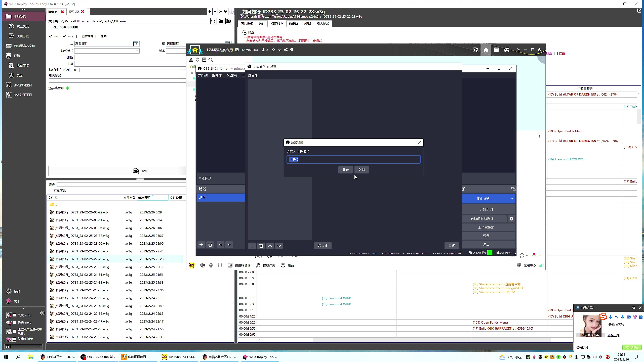
Task: Add scene with plus icon in OBS 场景 panel
Action: click(x=201, y=245)
